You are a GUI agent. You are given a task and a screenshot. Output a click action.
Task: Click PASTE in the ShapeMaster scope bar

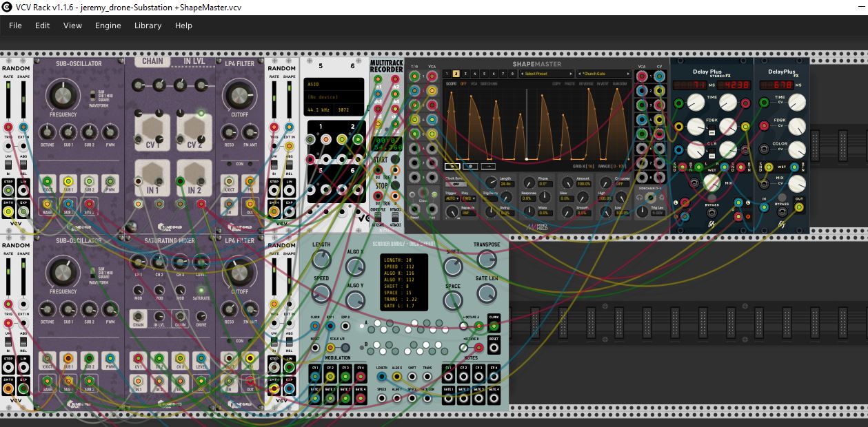click(570, 83)
